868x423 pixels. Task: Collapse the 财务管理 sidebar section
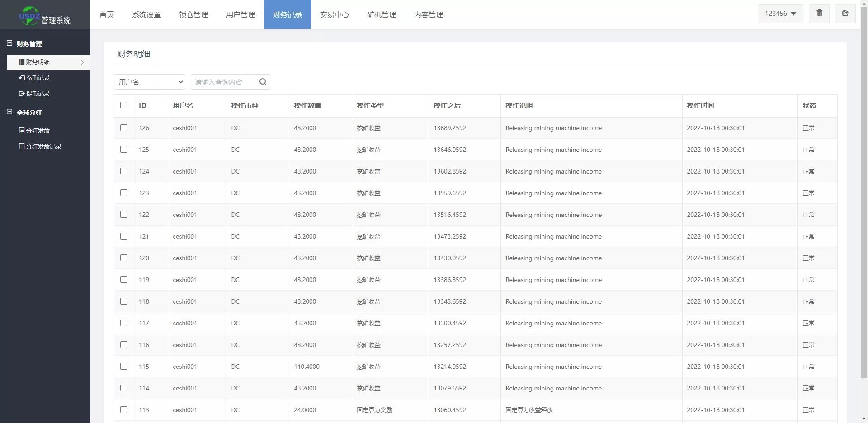click(x=9, y=43)
